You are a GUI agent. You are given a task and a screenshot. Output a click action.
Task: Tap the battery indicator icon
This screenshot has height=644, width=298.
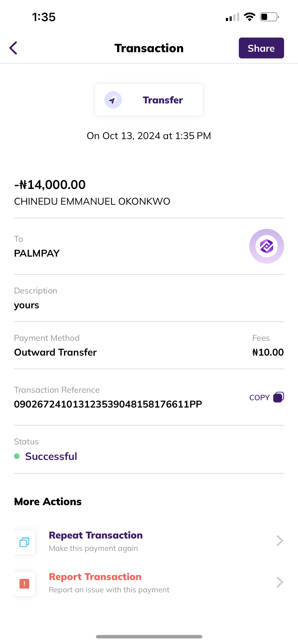click(x=269, y=17)
